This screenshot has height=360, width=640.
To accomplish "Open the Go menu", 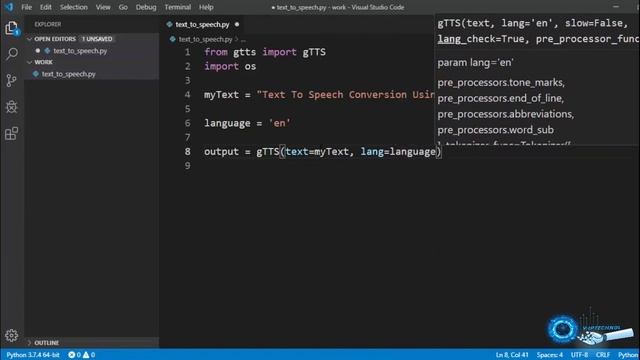I will click(x=123, y=7).
